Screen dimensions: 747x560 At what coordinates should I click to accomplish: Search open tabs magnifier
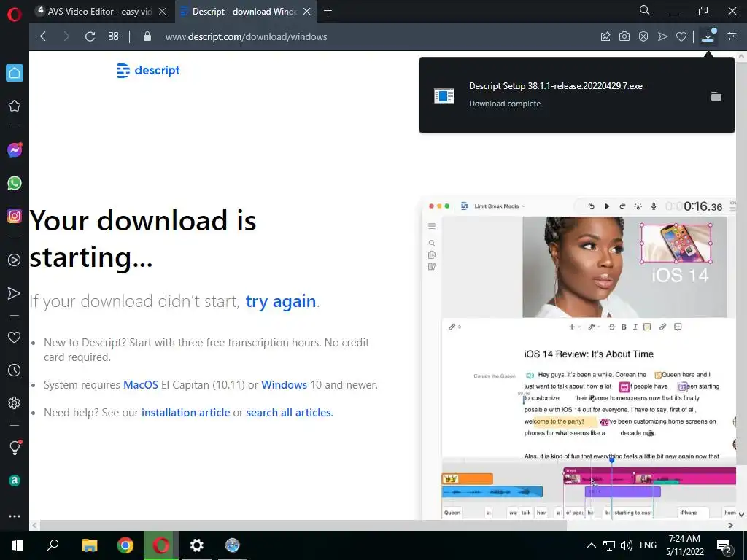645,10
